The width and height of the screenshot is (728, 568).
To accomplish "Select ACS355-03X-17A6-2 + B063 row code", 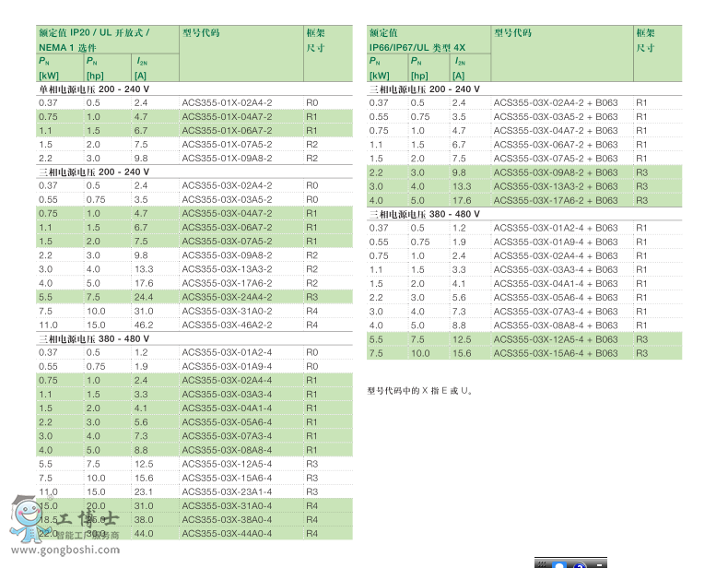I will (x=556, y=200).
